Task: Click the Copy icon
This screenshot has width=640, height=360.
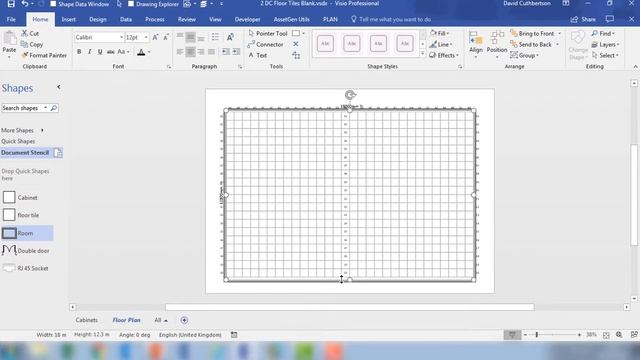Action: (24, 44)
